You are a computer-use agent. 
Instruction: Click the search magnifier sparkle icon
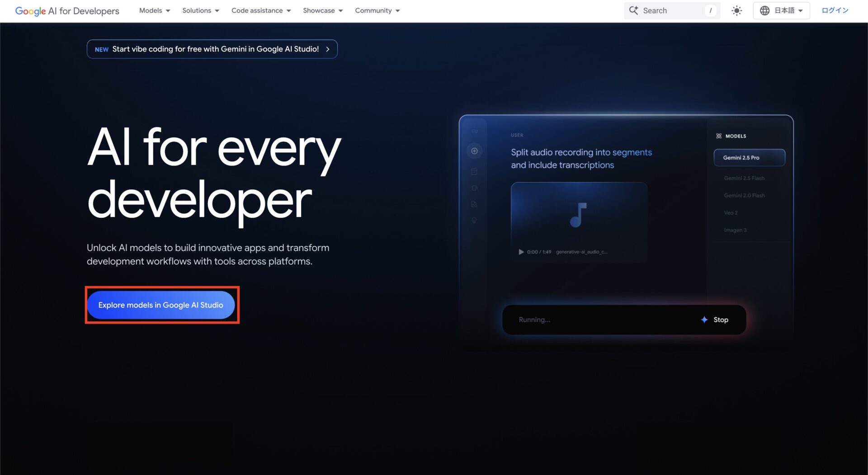point(633,10)
